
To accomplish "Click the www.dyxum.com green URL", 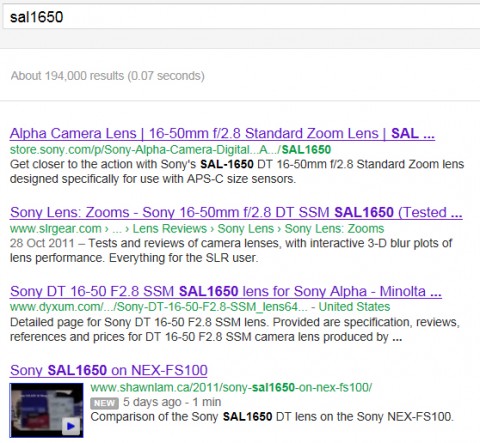I will [x=158, y=307].
